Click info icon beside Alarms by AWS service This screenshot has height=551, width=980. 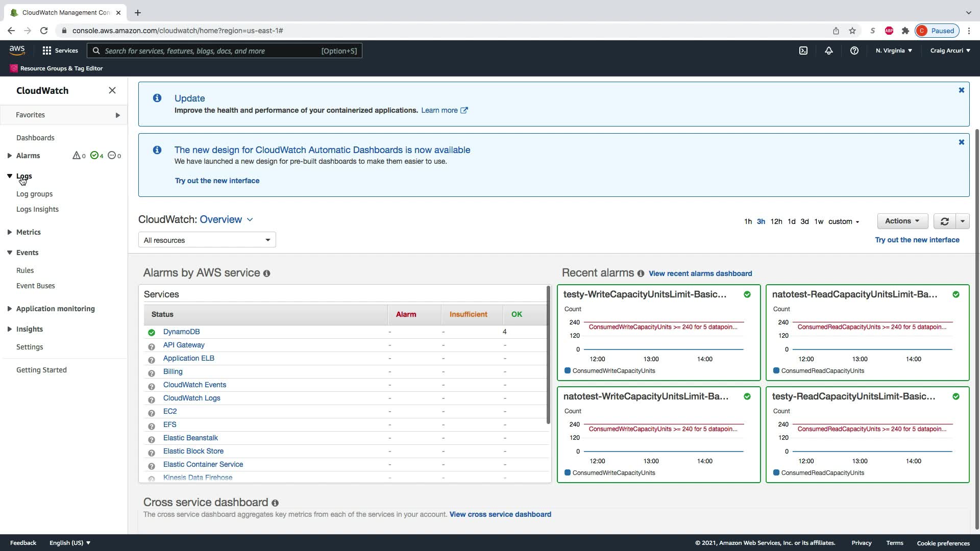(266, 273)
